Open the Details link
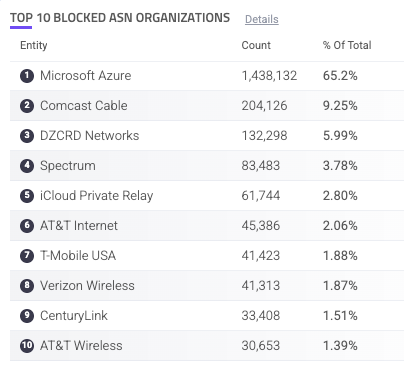This screenshot has width=413, height=369. (262, 19)
